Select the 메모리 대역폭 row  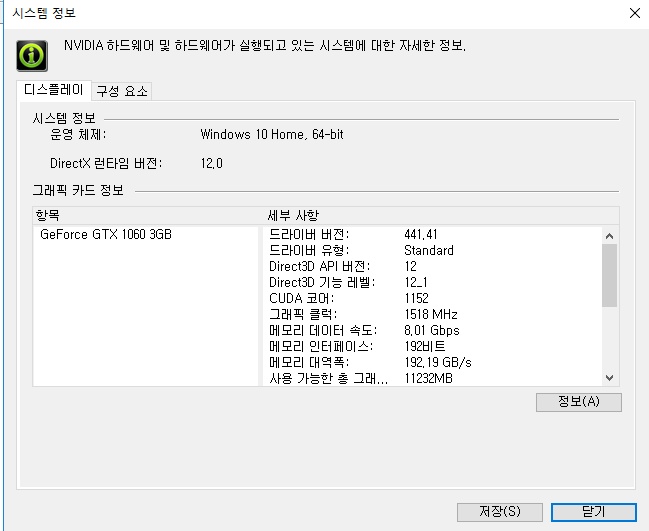[433, 363]
